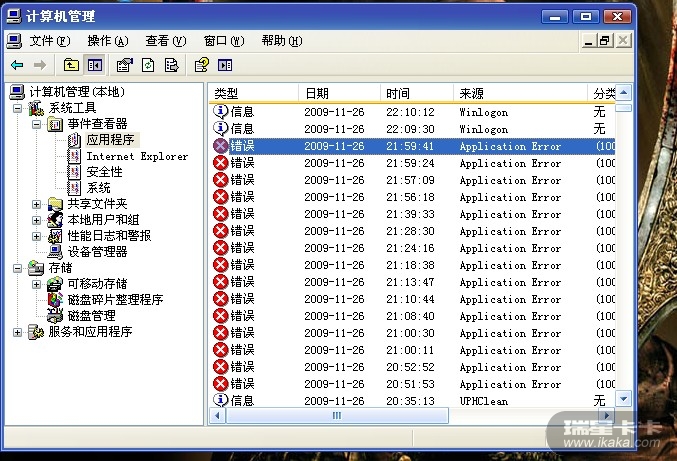
Task: Select 可移动存储 in the tree
Action: click(x=97, y=284)
